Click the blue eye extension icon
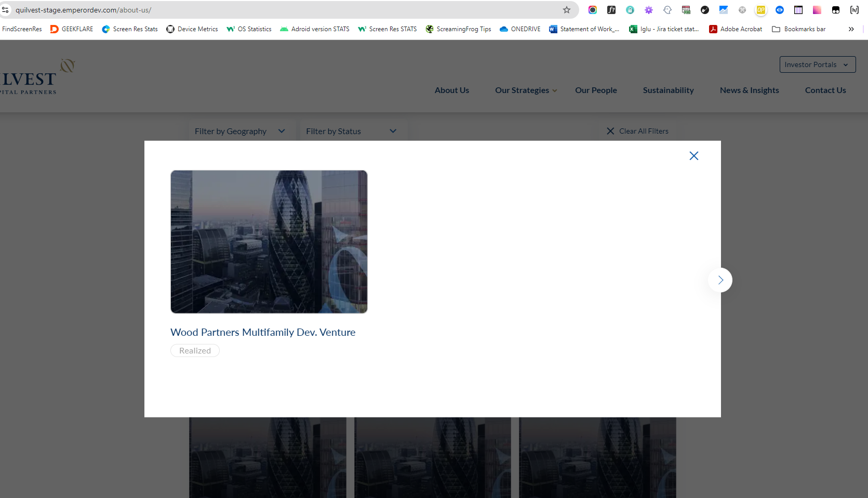This screenshot has height=498, width=868. click(x=780, y=10)
